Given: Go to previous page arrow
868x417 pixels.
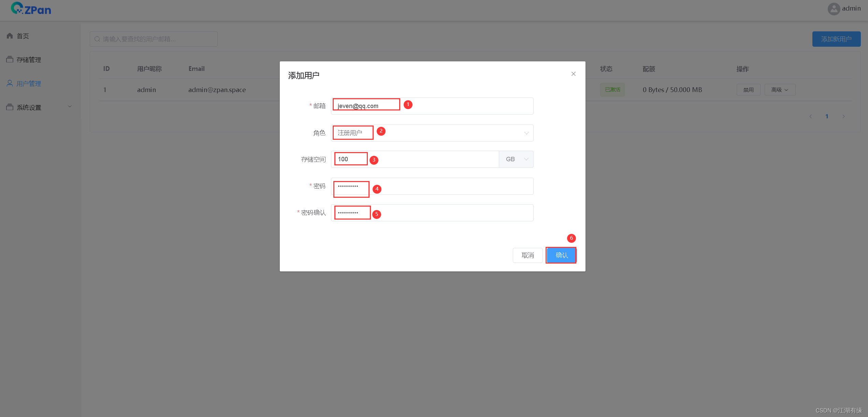Looking at the screenshot, I should [x=810, y=117].
